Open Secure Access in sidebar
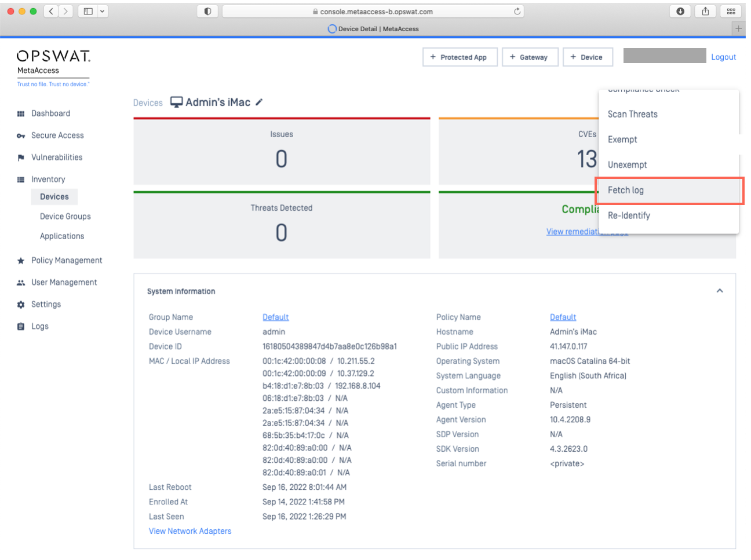Screen dimensions: 751x560 [57, 136]
